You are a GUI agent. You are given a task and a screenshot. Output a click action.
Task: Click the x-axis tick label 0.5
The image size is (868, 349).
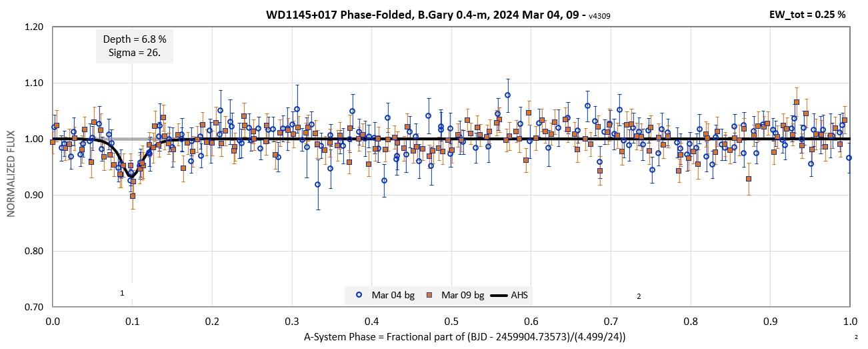click(451, 320)
